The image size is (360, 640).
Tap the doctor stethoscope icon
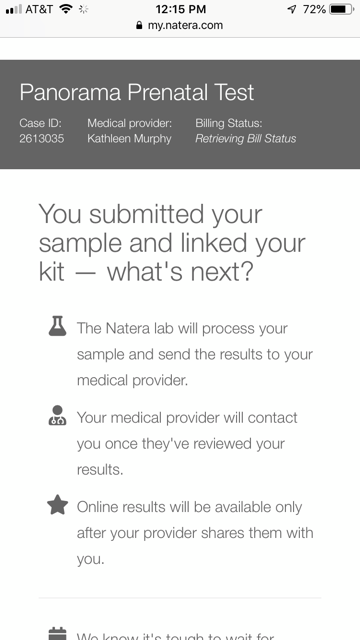click(57, 416)
